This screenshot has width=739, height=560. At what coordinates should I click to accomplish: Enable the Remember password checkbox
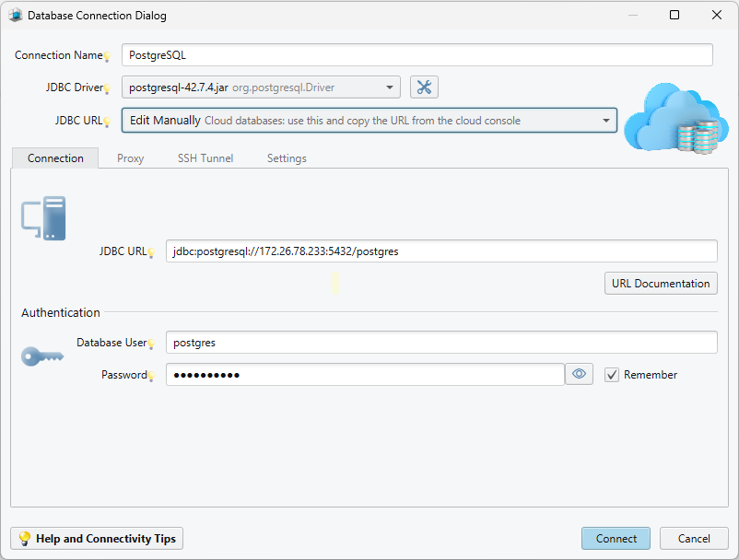[612, 374]
